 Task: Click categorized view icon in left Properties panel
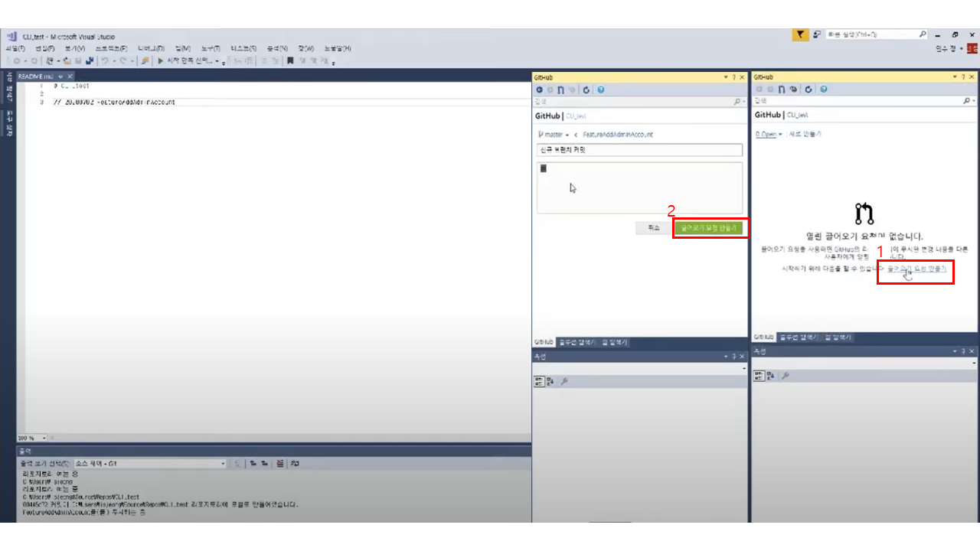coord(539,380)
